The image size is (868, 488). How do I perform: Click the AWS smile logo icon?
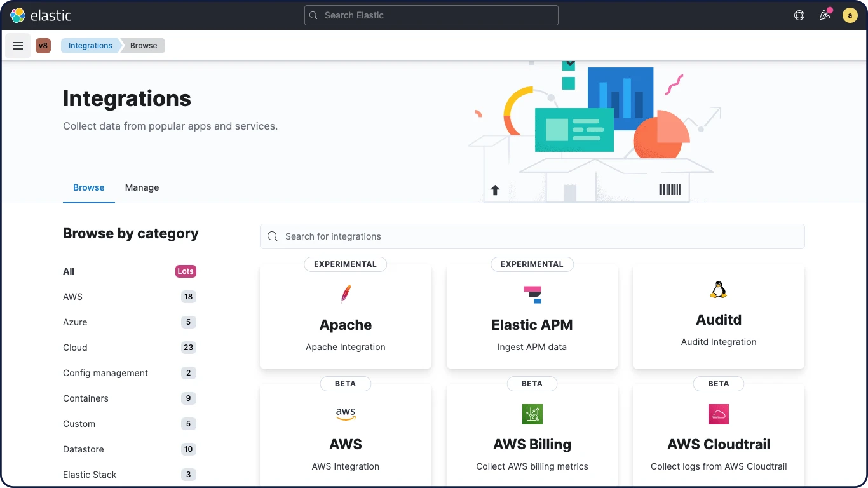point(345,414)
